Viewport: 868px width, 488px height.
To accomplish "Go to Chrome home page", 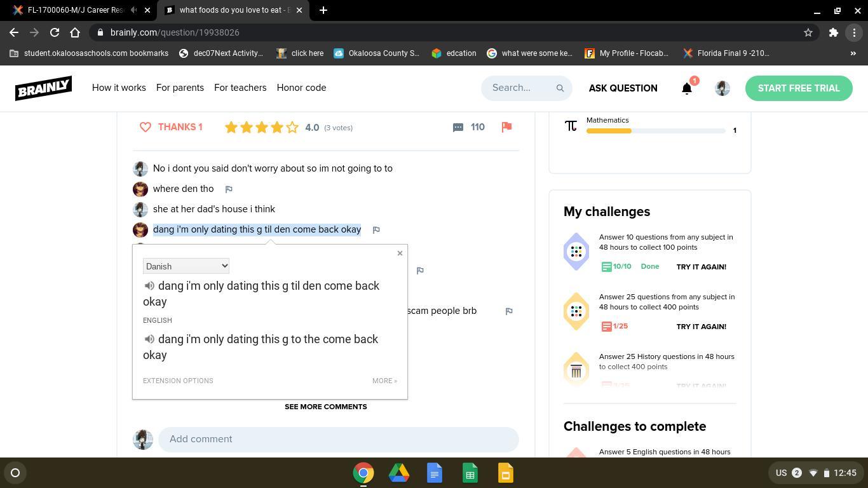I will pos(75,32).
